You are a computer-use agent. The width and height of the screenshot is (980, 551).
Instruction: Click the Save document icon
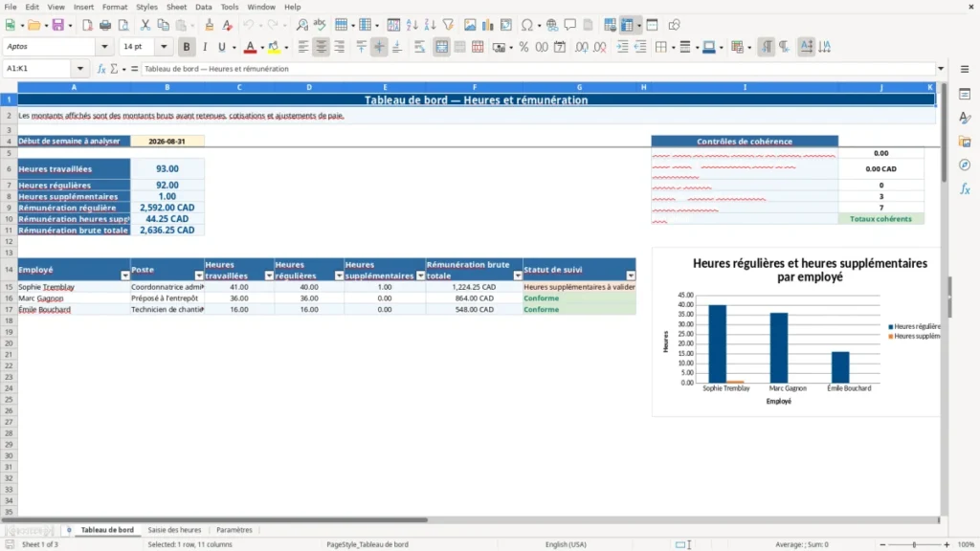(58, 25)
